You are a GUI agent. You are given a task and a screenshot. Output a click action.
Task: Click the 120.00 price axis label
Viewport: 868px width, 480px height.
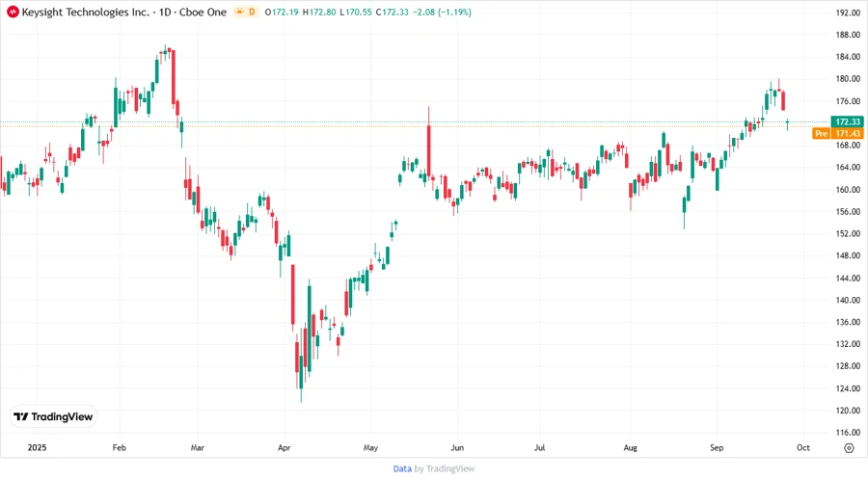click(848, 411)
